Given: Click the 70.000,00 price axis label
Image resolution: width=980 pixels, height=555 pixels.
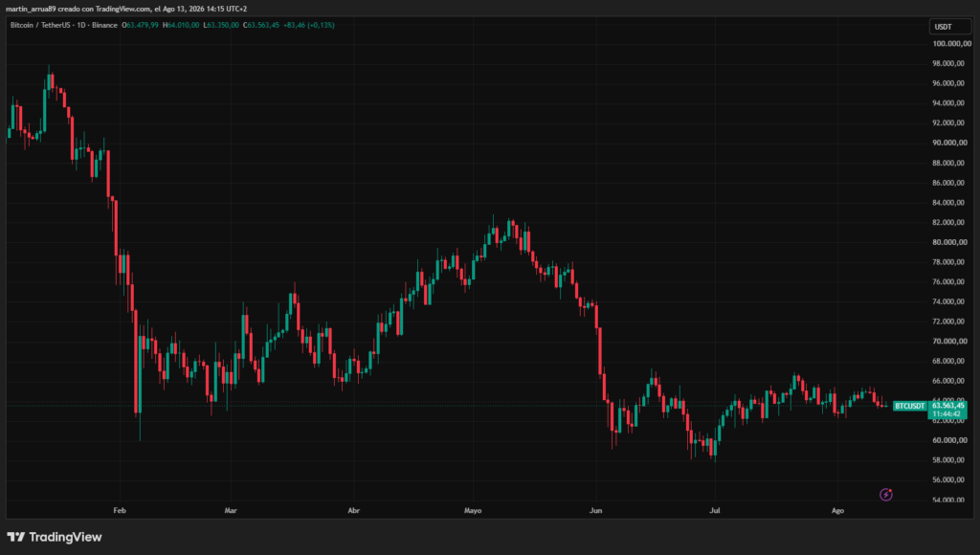Looking at the screenshot, I should [948, 342].
